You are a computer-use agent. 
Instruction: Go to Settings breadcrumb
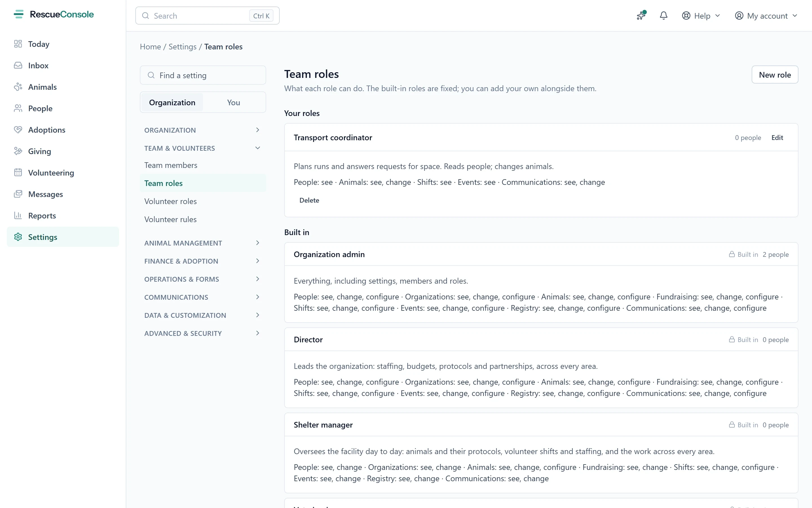click(182, 47)
